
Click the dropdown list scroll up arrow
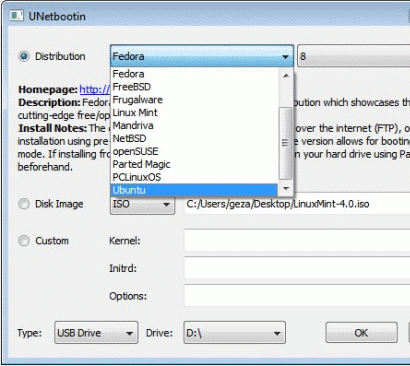(x=286, y=76)
